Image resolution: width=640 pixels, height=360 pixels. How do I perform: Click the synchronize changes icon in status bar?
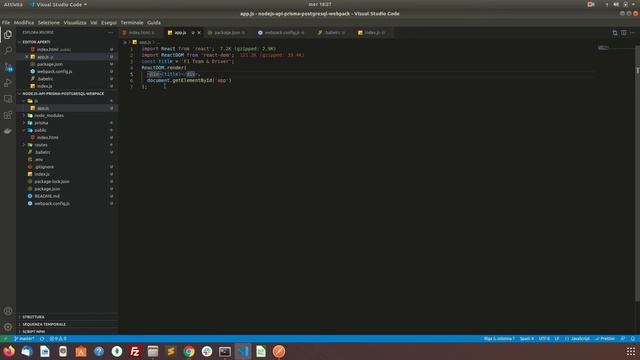42,339
